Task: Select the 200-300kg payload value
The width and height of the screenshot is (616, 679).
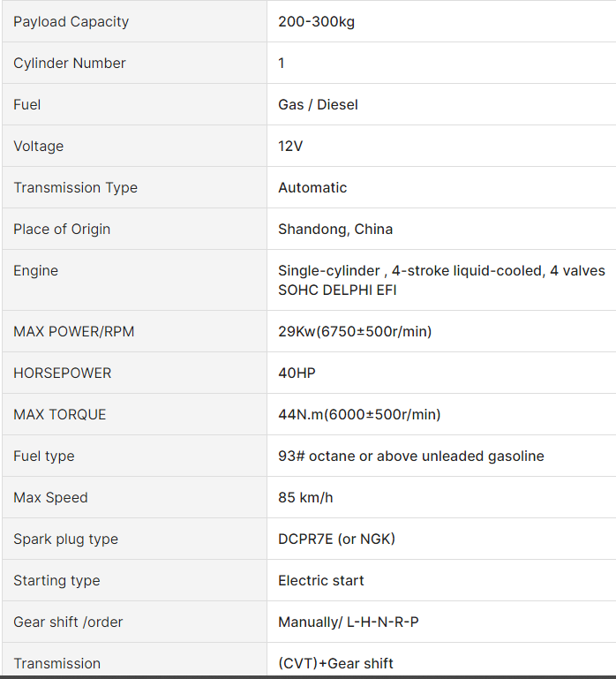Action: pos(316,21)
